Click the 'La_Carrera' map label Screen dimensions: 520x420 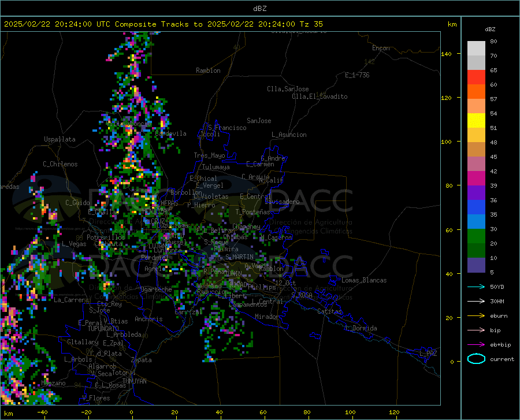coord(71,300)
